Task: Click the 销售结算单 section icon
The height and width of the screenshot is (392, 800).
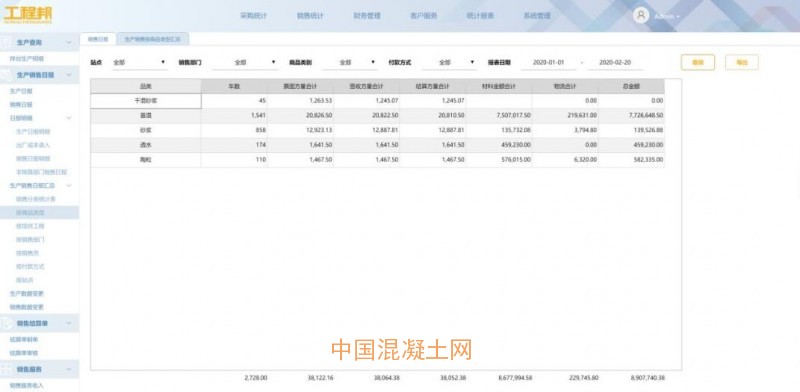Action: (x=6, y=324)
